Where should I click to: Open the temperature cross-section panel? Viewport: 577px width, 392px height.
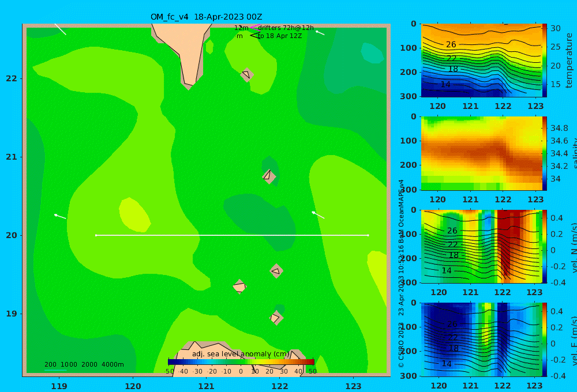481,61
